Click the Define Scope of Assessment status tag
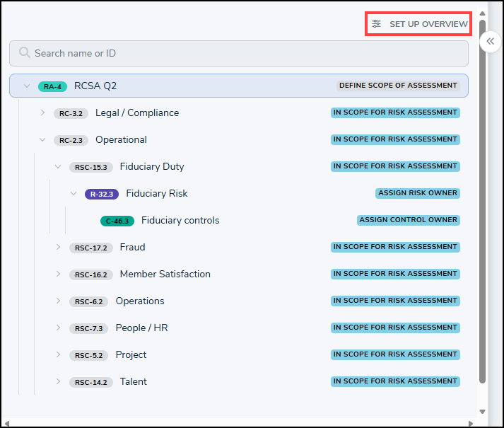 (398, 86)
